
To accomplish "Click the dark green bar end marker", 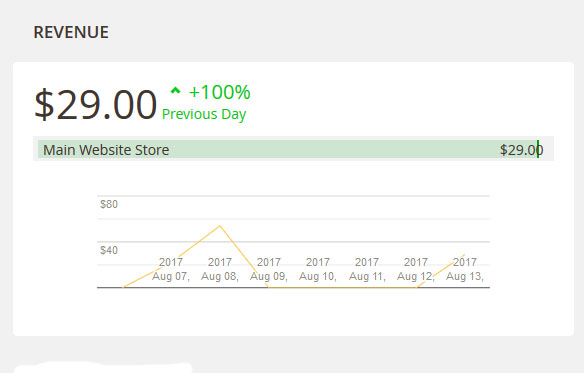I will click(x=538, y=149).
